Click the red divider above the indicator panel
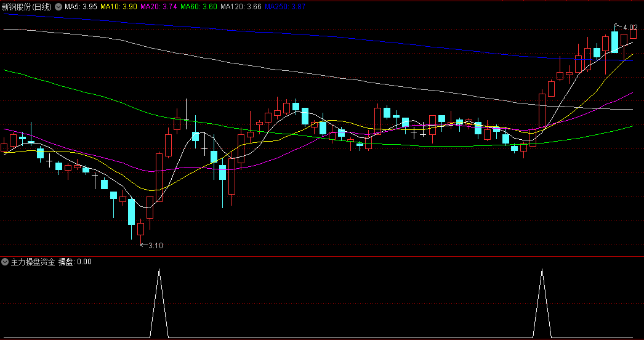Screen dimensions: 644x340 [x=322, y=256]
